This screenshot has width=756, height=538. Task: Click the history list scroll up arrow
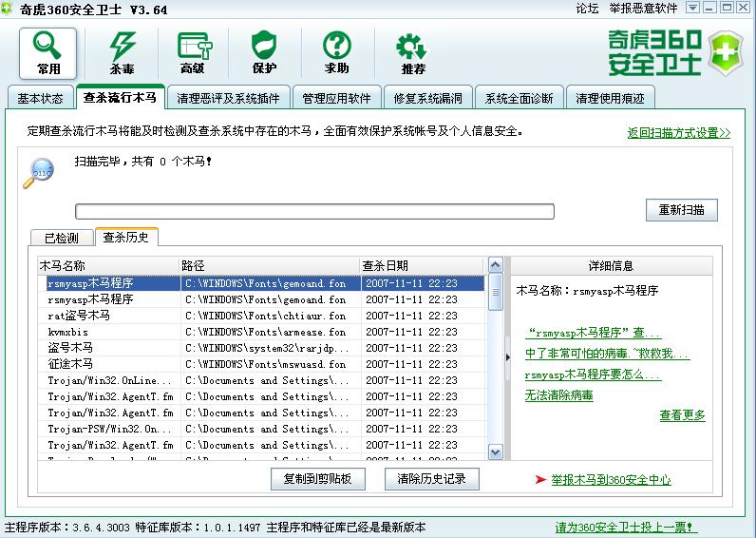pos(495,265)
